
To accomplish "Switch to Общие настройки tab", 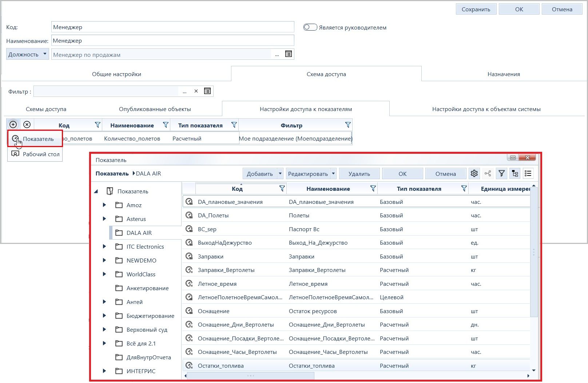I will tap(116, 74).
